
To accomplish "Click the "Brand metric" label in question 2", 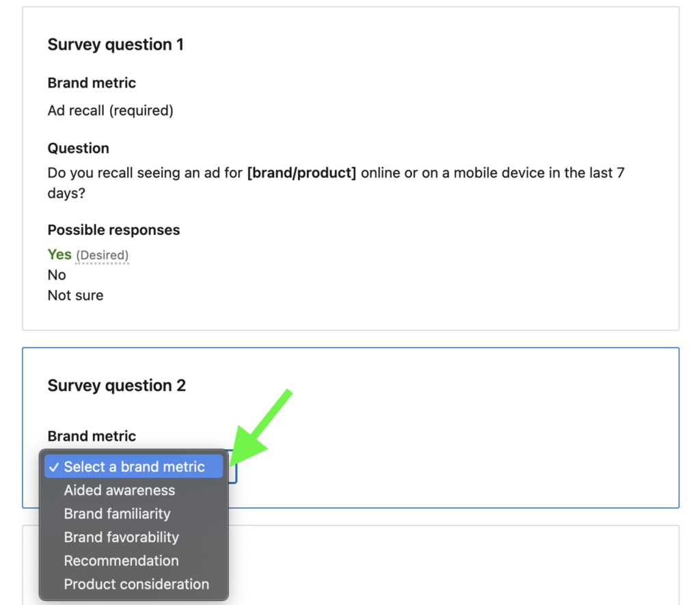I will tap(92, 436).
